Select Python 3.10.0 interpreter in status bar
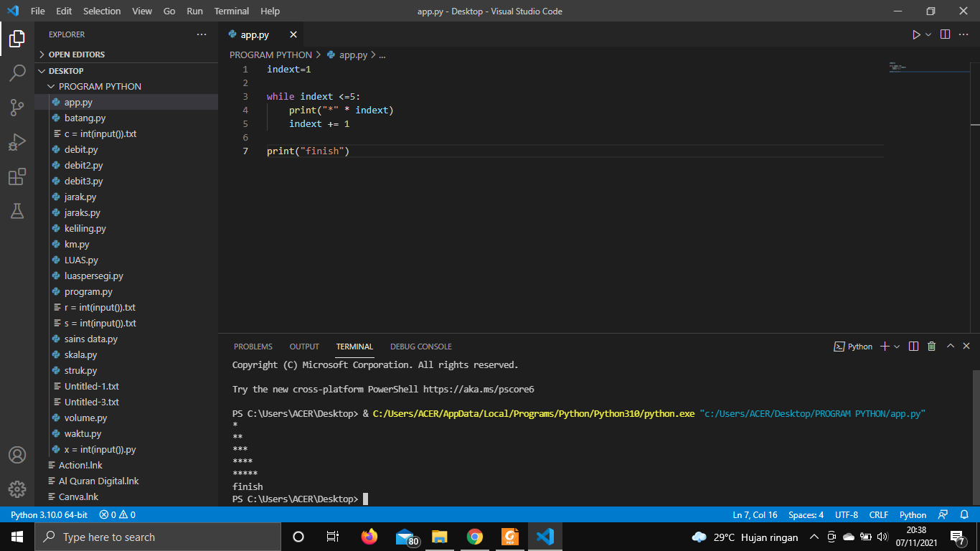Screen dimensions: 980x551 coord(49,514)
